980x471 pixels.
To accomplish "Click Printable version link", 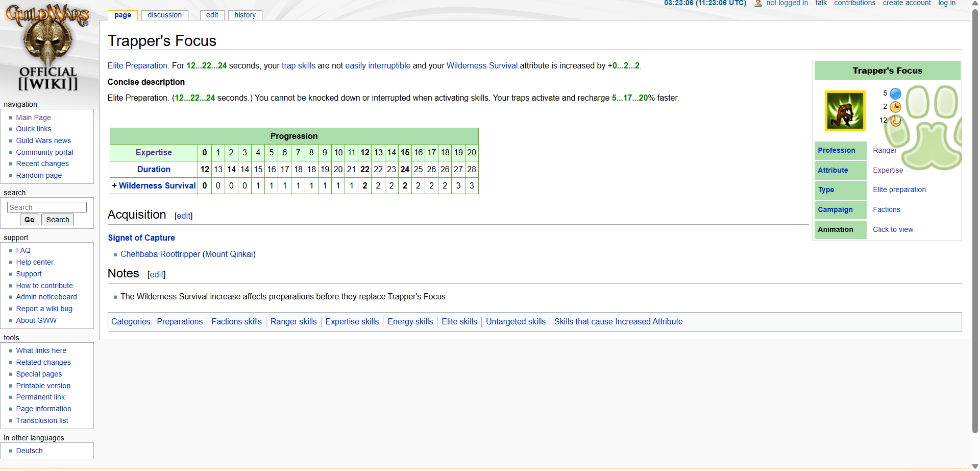I will pyautogui.click(x=43, y=386).
